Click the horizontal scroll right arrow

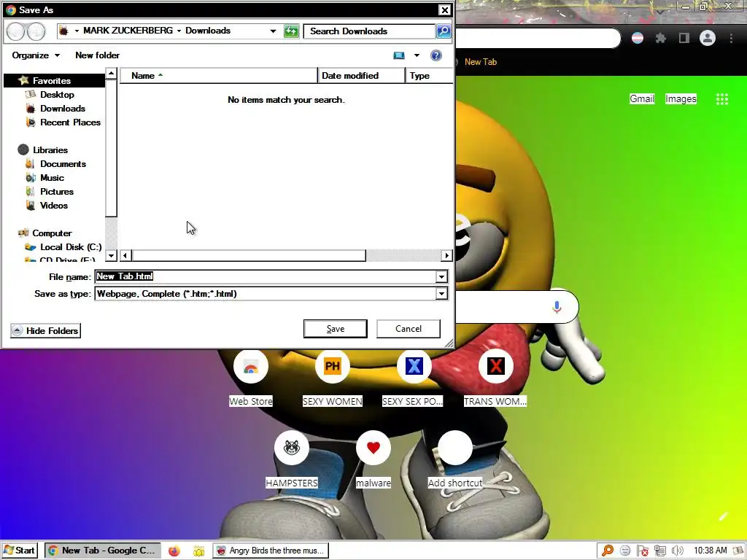(446, 255)
